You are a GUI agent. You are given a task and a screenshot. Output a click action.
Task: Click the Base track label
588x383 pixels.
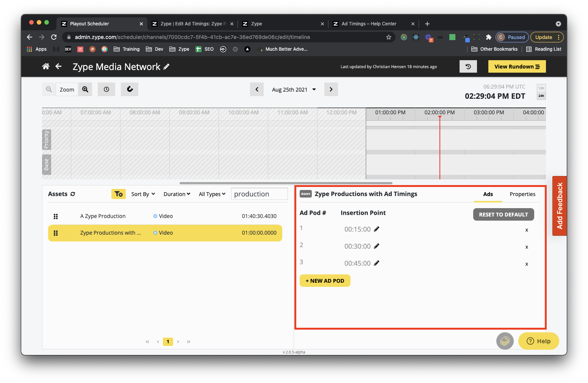(x=47, y=164)
